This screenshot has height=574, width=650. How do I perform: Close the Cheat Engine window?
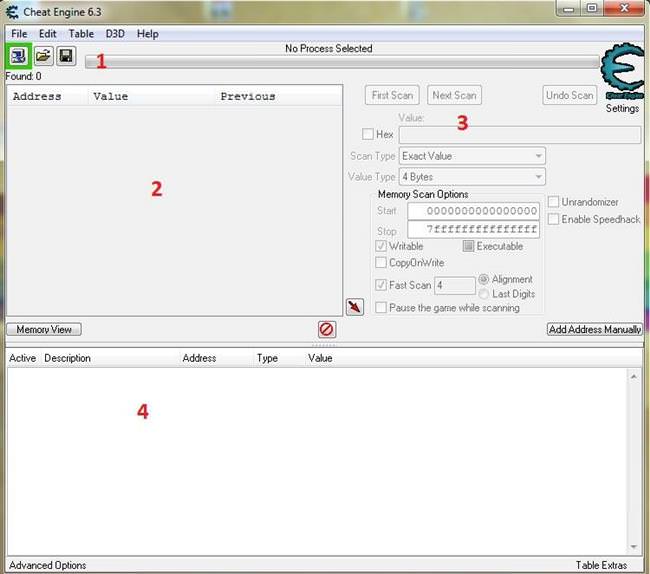624,8
